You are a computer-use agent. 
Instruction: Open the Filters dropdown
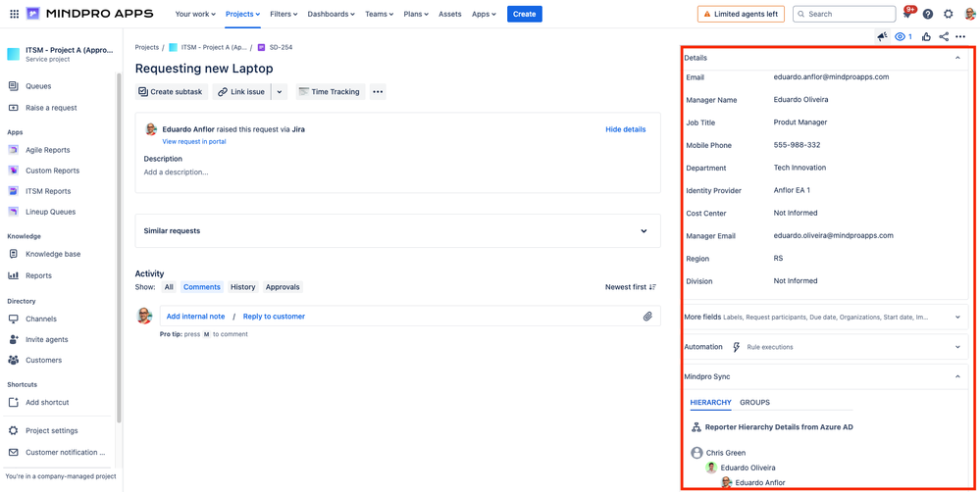284,14
